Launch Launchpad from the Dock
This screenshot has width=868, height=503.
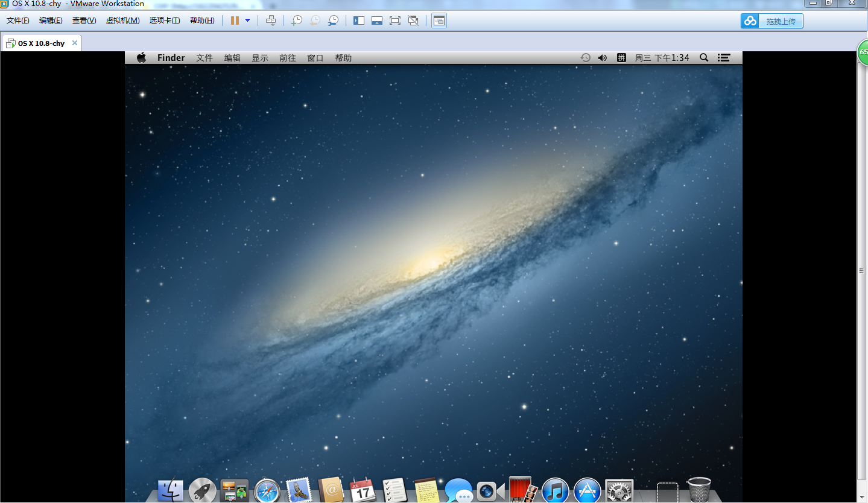pyautogui.click(x=203, y=491)
